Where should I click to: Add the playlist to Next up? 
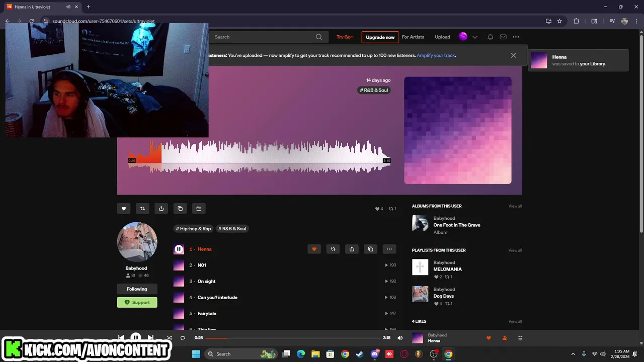199,209
